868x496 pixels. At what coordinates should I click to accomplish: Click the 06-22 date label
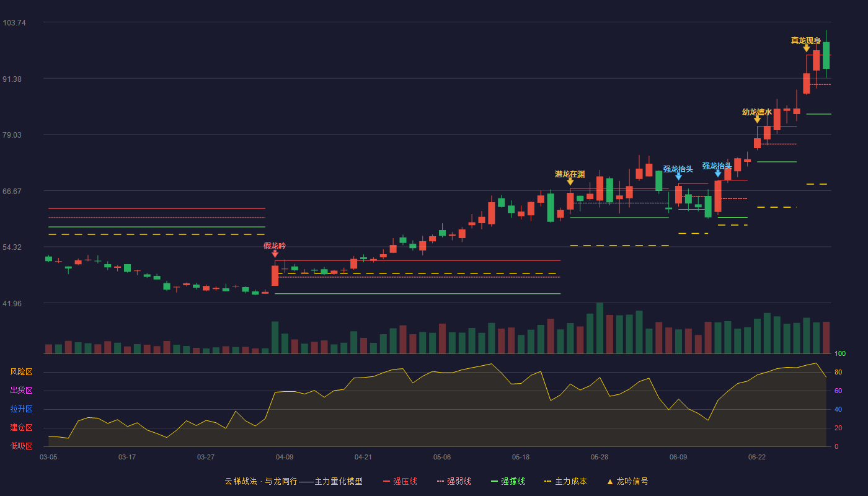tap(757, 457)
